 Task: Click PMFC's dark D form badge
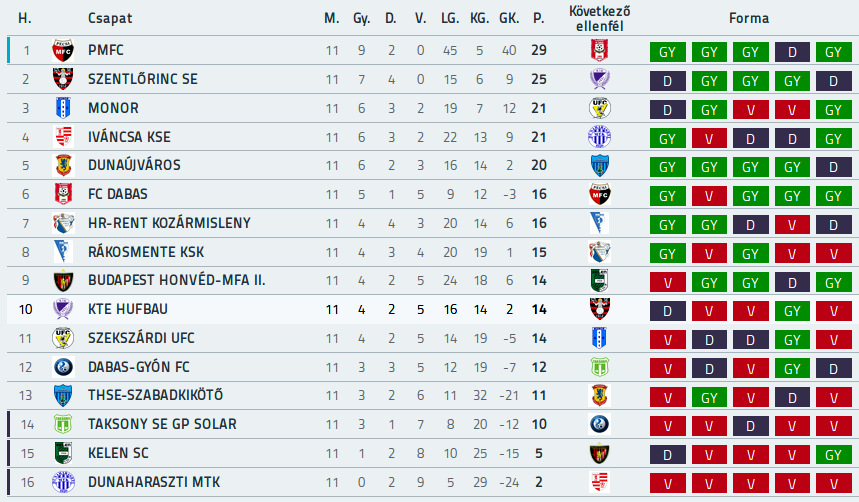click(x=792, y=52)
